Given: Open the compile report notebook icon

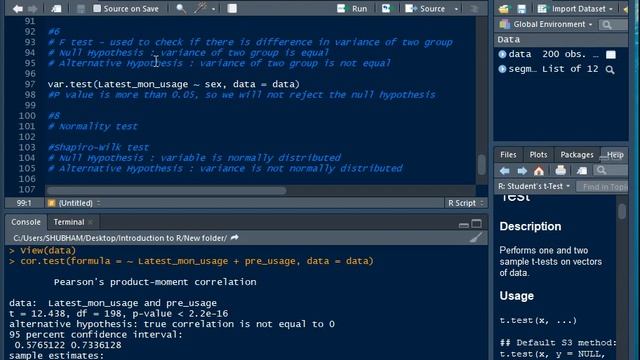Looking at the screenshot, I should 232,9.
